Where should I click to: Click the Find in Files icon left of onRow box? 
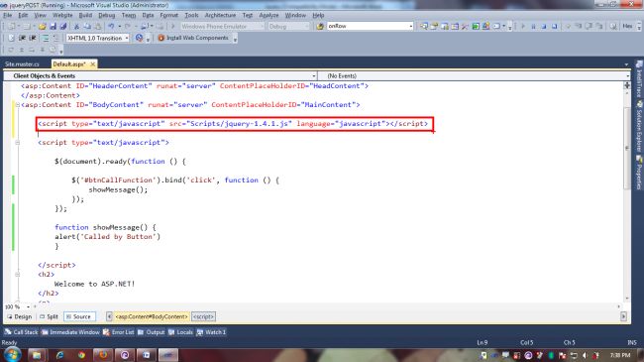coord(320,27)
